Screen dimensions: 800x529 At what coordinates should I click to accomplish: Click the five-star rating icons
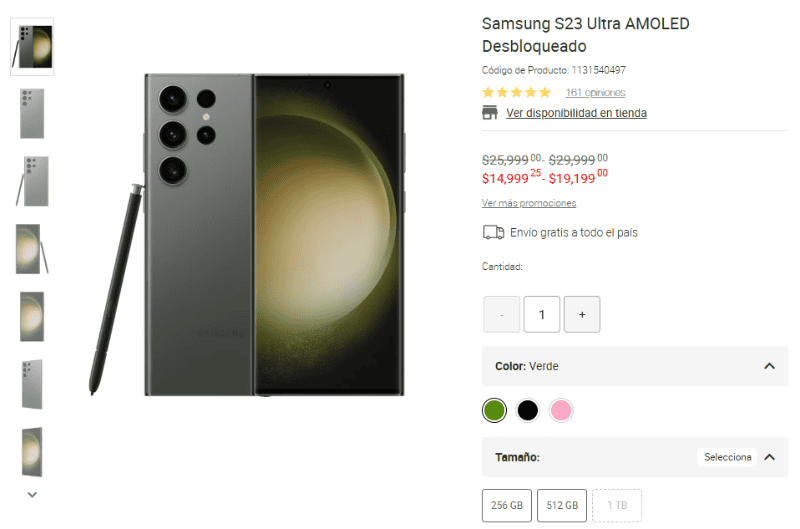(x=516, y=92)
